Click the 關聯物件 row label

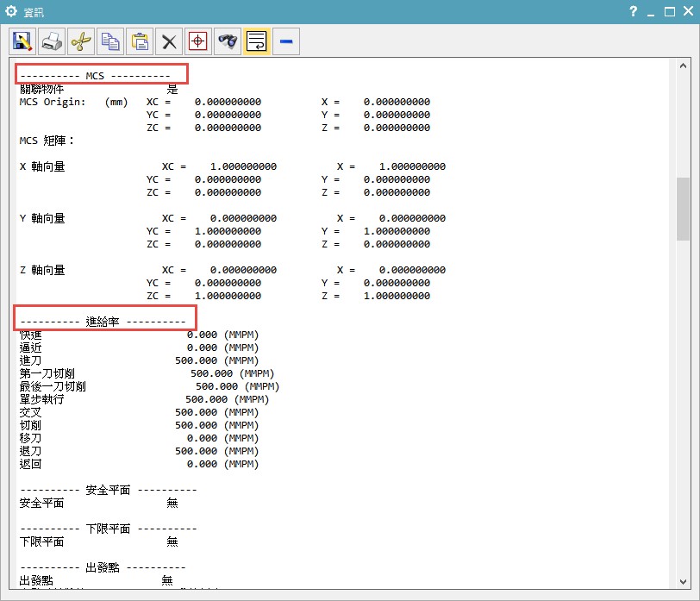tap(42, 89)
